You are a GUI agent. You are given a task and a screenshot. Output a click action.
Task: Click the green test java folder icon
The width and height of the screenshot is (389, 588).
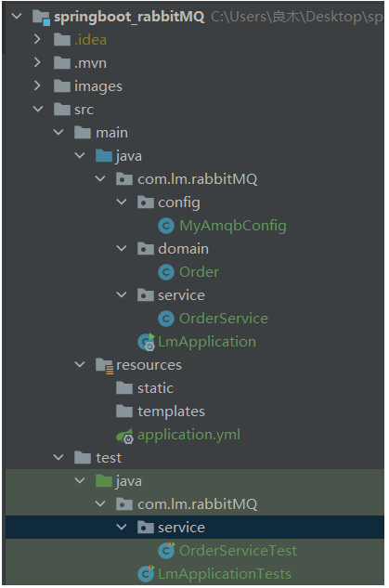(x=104, y=481)
